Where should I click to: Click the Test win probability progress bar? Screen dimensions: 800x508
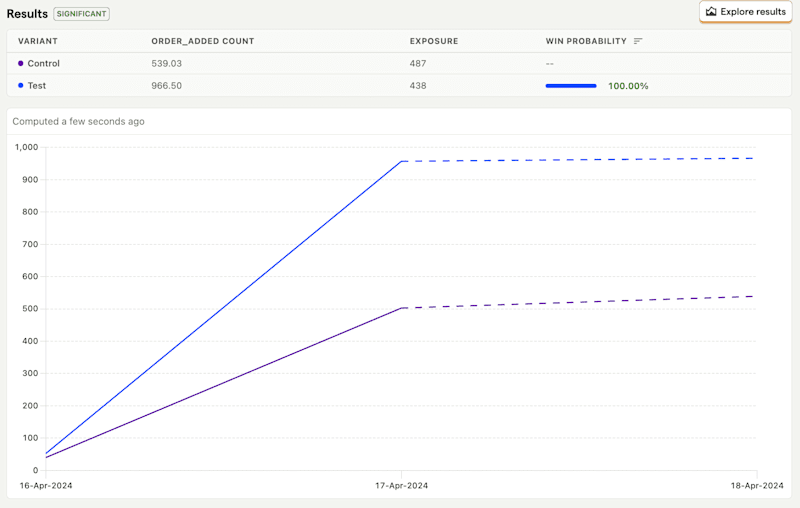(x=571, y=86)
